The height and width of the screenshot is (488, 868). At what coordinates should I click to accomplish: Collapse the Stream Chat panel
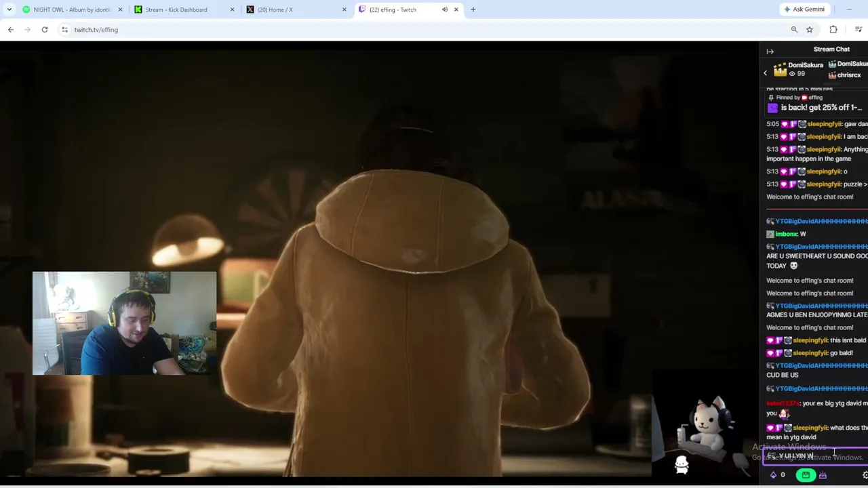770,52
